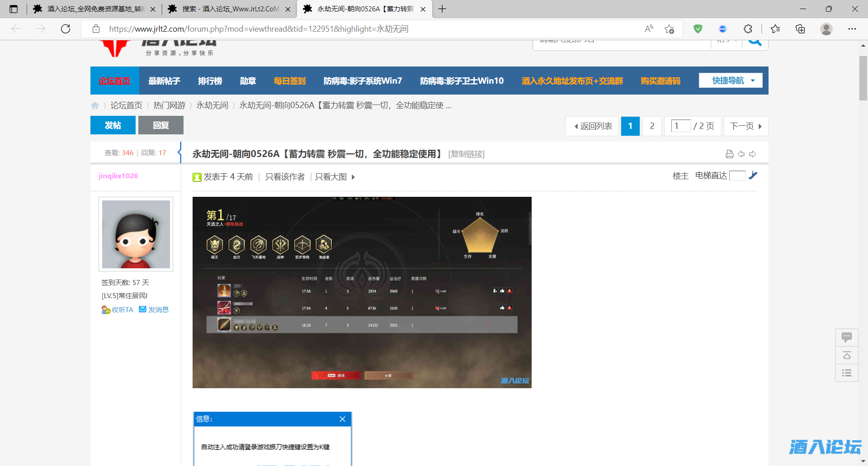
Task: Open 最新帖子 nav item
Action: click(x=165, y=81)
